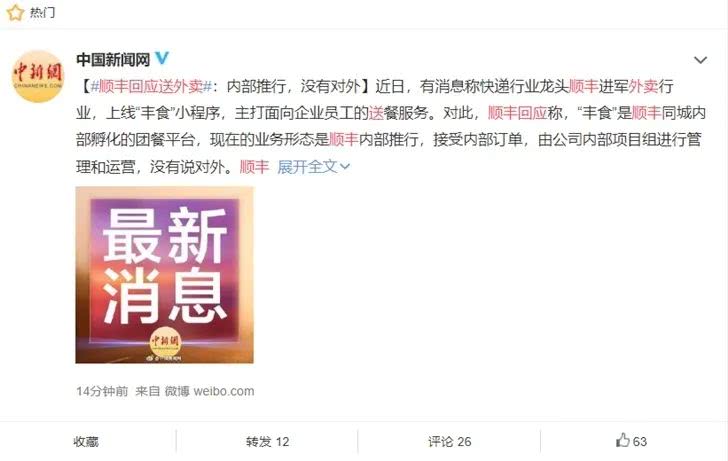Open the 中国新闻网 round avatar
The width and height of the screenshot is (728, 461).
click(x=38, y=76)
